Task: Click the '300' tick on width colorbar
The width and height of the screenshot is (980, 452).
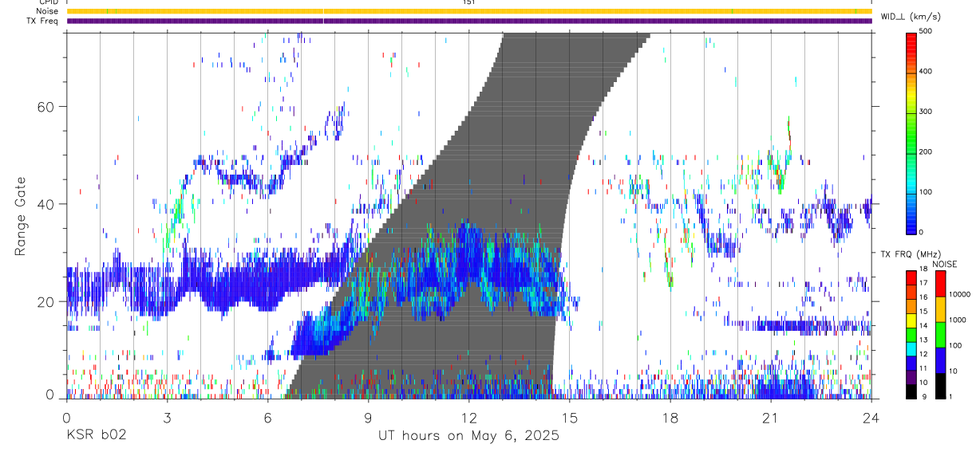Action: tap(927, 112)
